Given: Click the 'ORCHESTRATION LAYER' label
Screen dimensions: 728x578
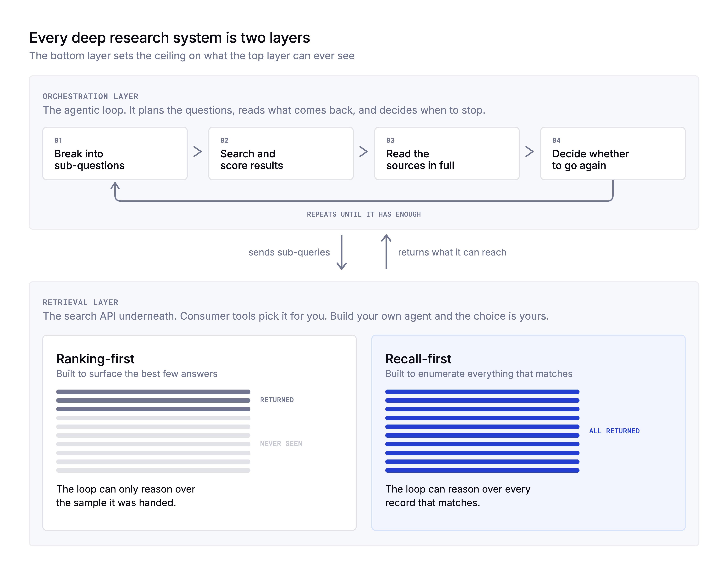Looking at the screenshot, I should [x=90, y=96].
